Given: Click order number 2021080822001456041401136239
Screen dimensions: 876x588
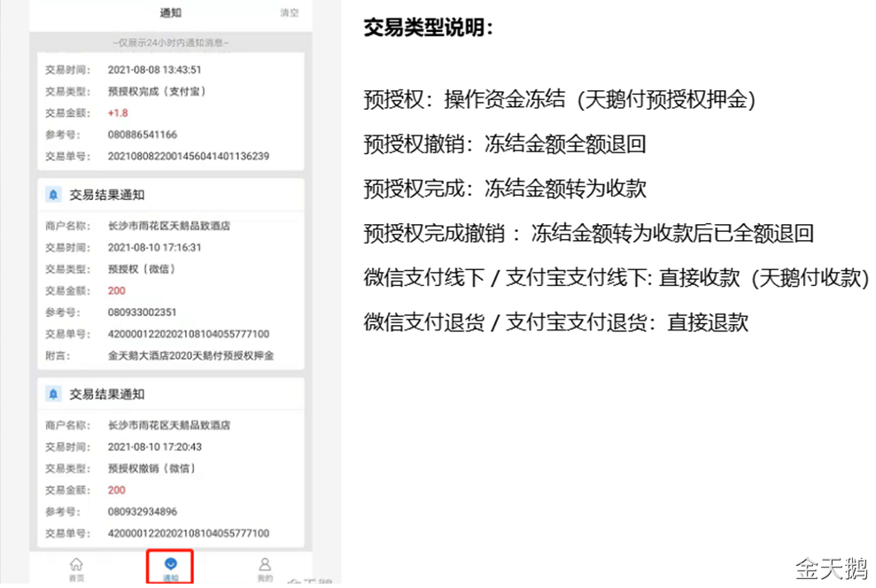Looking at the screenshot, I should coord(189,157).
